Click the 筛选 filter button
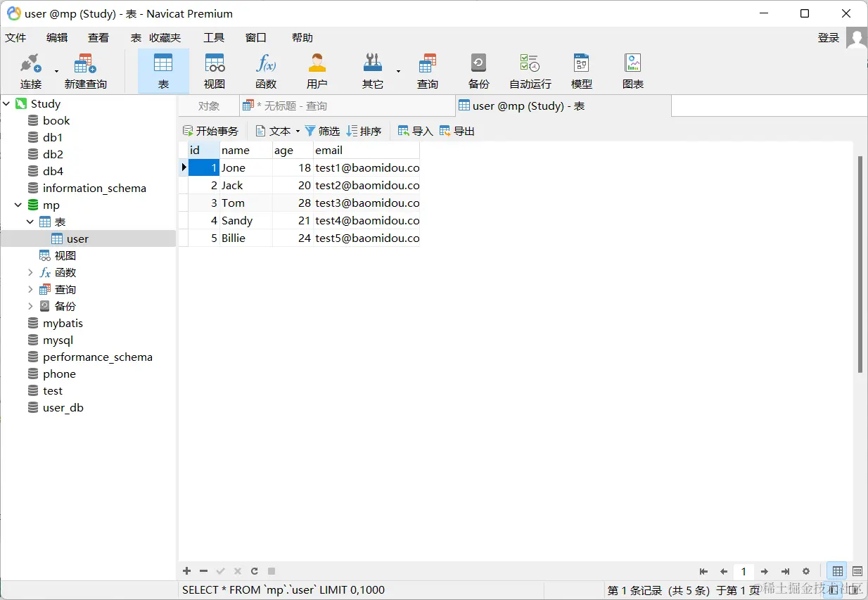 tap(322, 131)
